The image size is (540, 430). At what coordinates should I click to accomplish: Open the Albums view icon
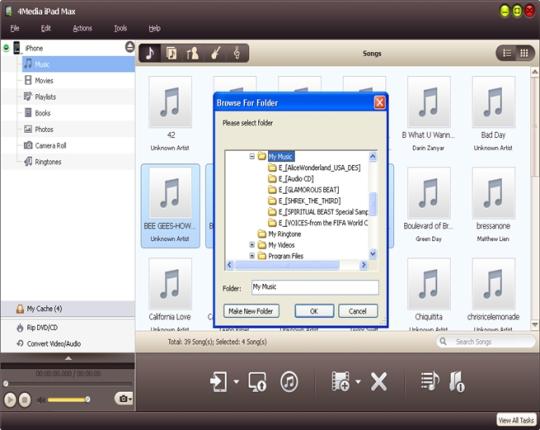[171, 53]
